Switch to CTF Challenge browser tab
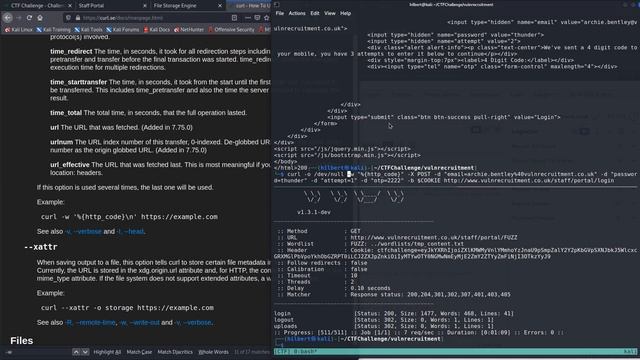Image resolution: width=640 pixels, height=360 pixels. [37, 6]
